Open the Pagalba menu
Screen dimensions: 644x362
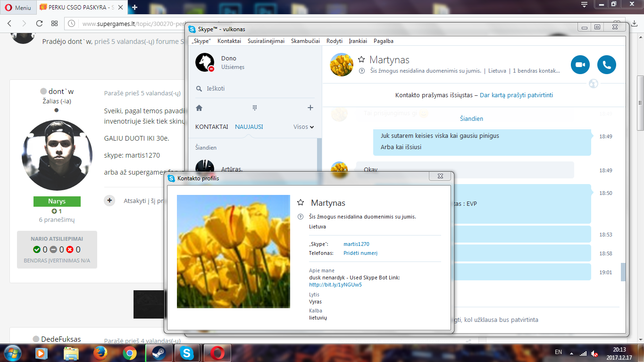[x=384, y=41]
